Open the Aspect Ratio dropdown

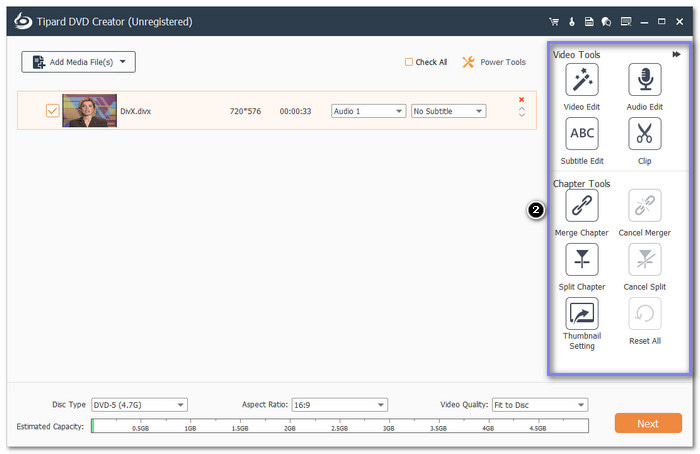[x=339, y=405]
